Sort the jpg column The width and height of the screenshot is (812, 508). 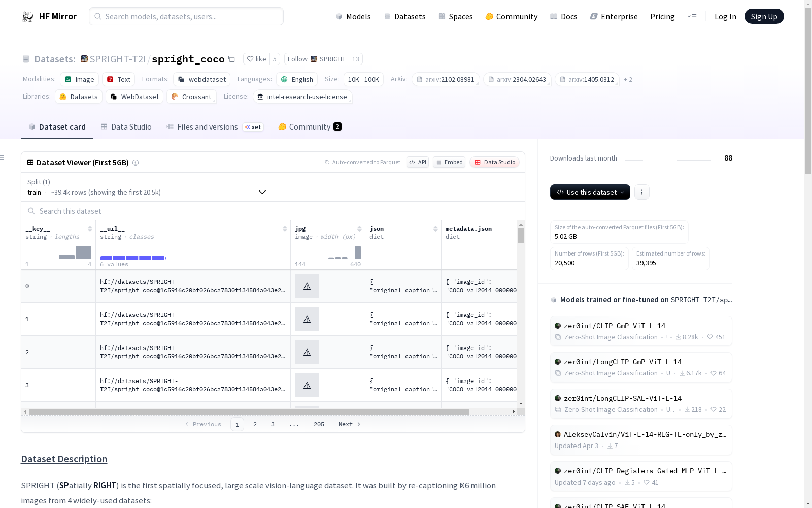[x=359, y=229]
